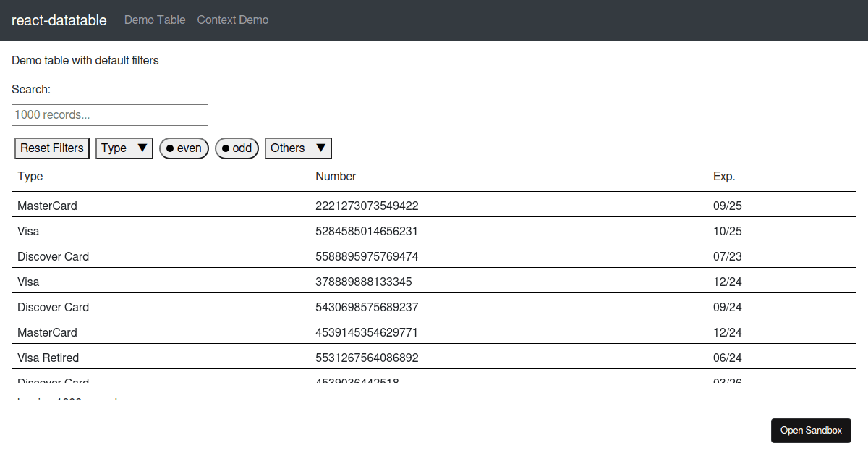Viewport: 868px width, 456px height.
Task: Sort the table by the Type column
Action: click(30, 176)
